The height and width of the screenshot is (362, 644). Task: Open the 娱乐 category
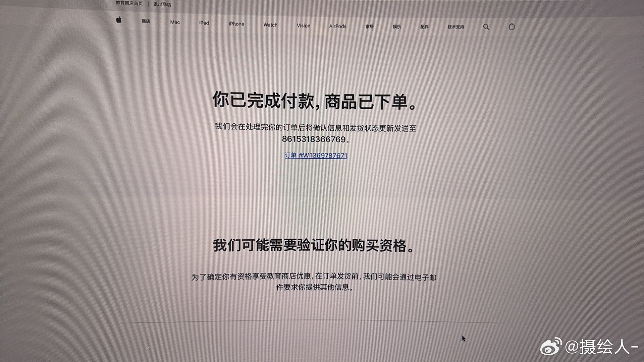tap(397, 27)
